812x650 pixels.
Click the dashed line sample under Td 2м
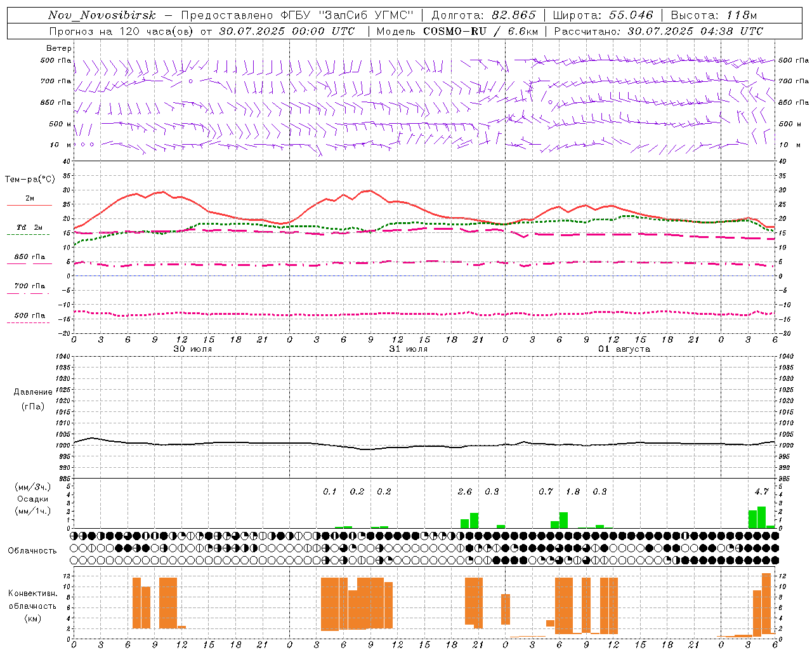[29, 234]
